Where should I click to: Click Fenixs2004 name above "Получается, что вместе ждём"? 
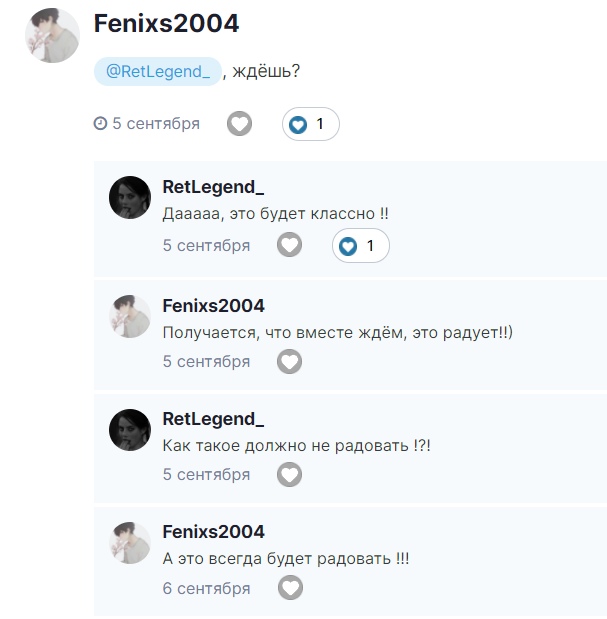[213, 305]
